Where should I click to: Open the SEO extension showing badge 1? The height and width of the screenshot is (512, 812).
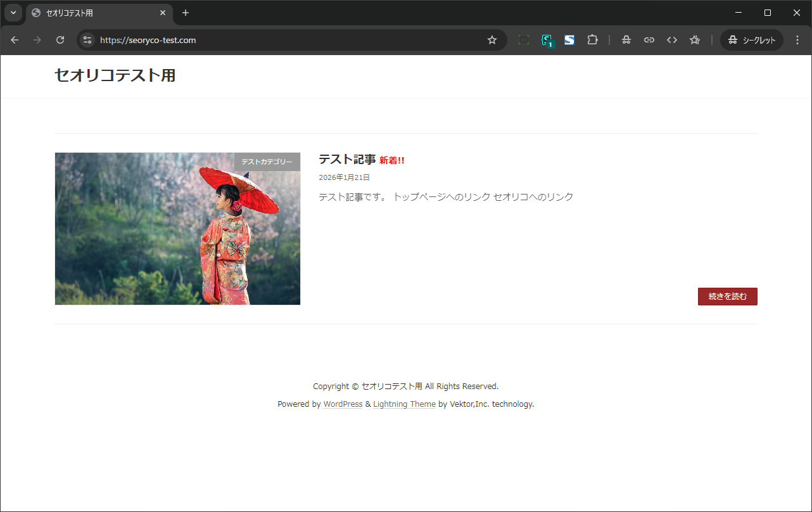[x=547, y=39]
